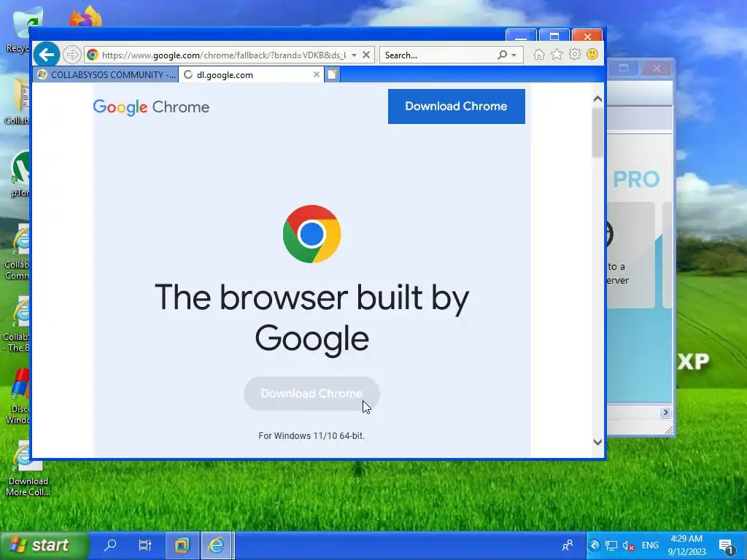Click top-right Download Chrome button
The height and width of the screenshot is (560, 747).
click(457, 106)
